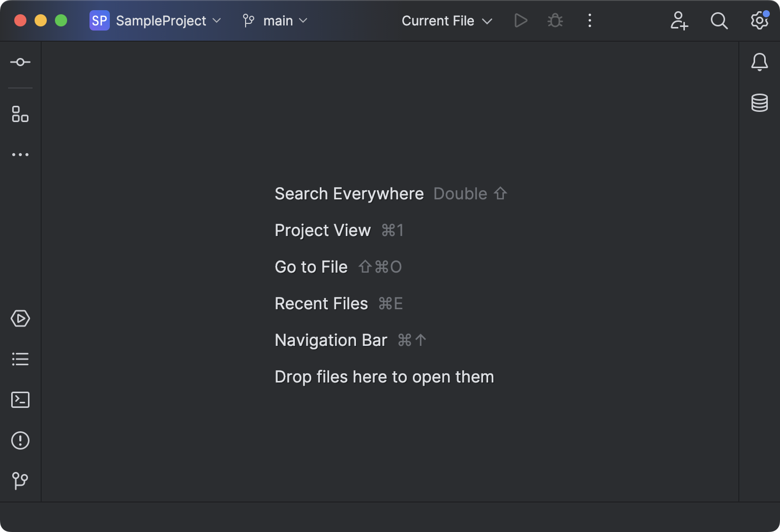The width and height of the screenshot is (780, 532).
Task: Show more tool windows (ellipsis)
Action: pos(20,155)
